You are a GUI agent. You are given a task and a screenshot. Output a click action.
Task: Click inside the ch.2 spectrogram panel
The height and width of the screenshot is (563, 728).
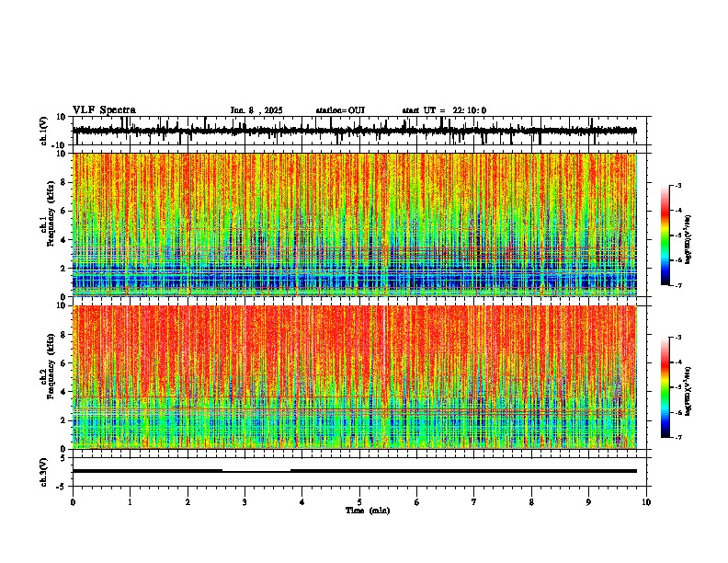pyautogui.click(x=354, y=377)
